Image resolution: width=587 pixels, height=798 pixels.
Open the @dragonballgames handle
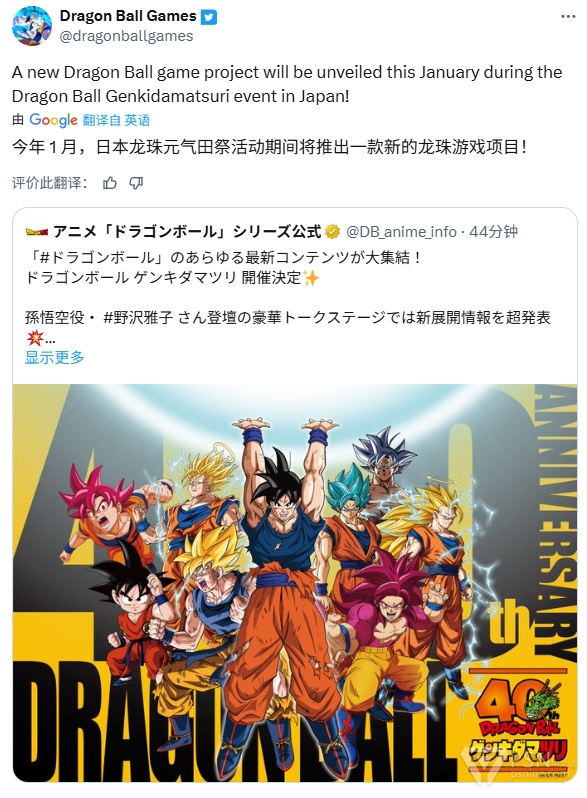coord(126,36)
